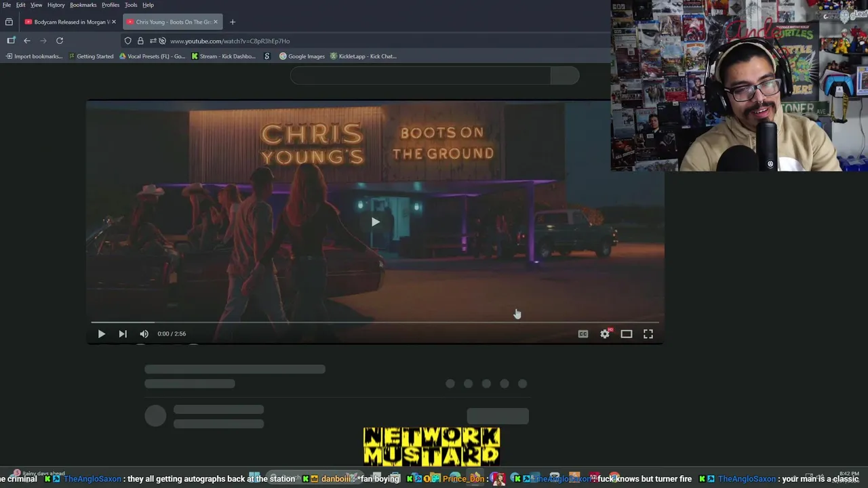Viewport: 868px width, 488px height.
Task: Open Kicklet.app Kick Chat bookmark
Action: point(363,56)
